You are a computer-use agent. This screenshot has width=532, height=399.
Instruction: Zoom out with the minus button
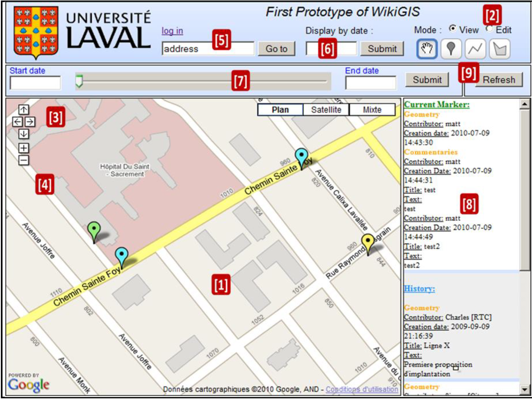point(24,160)
